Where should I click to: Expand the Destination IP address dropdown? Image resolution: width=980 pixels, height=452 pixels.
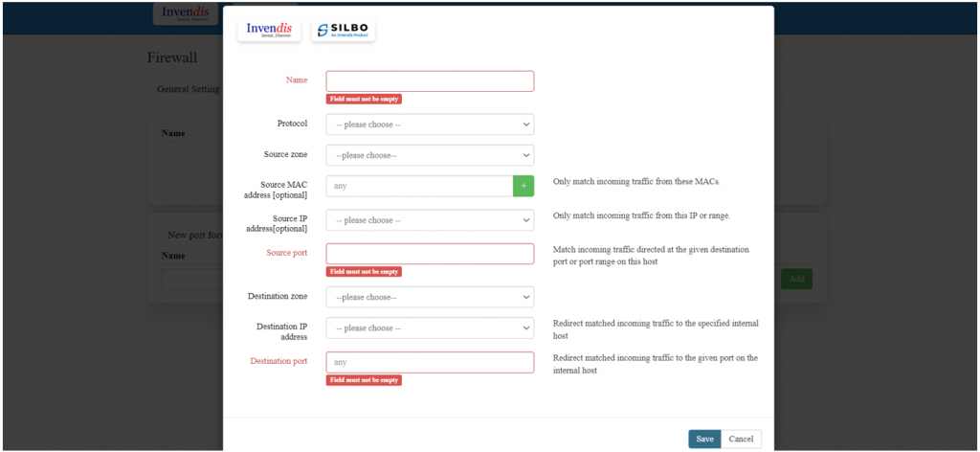click(x=430, y=328)
